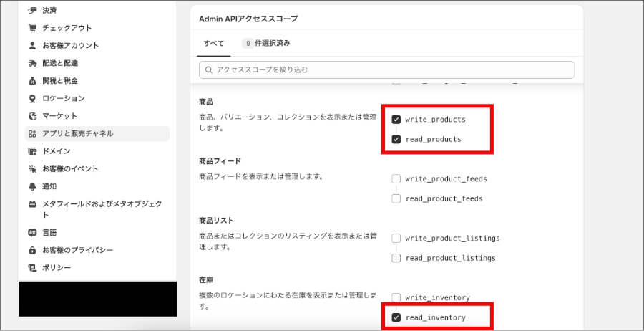Viewport: 644px width, 331px height.
Task: Click the 関税と税金 icon
Action: click(x=32, y=81)
